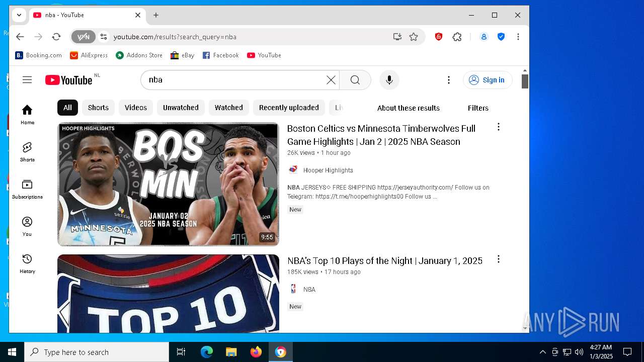Open the Filters panel
Image resolution: width=644 pixels, height=362 pixels.
(478, 108)
